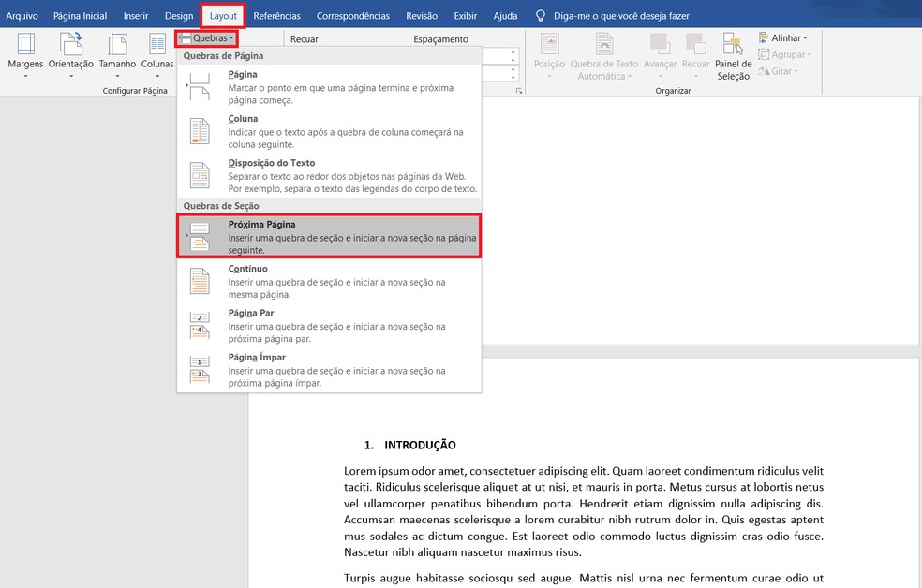Expand the Orientação dropdown arrow
Screen dimensions: 922x588
click(x=70, y=76)
